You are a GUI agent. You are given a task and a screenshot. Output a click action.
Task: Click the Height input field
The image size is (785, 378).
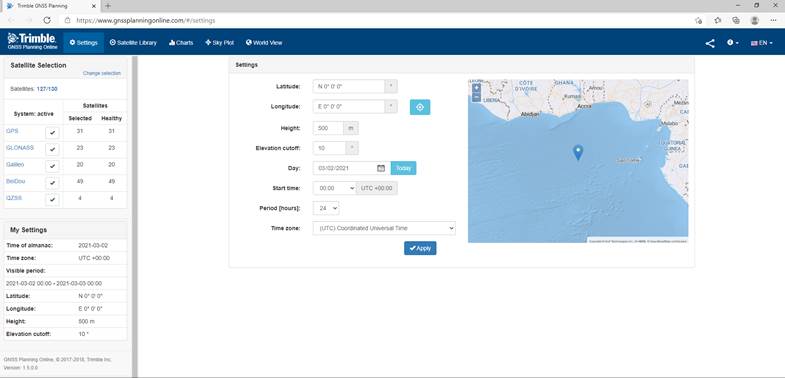(x=328, y=128)
